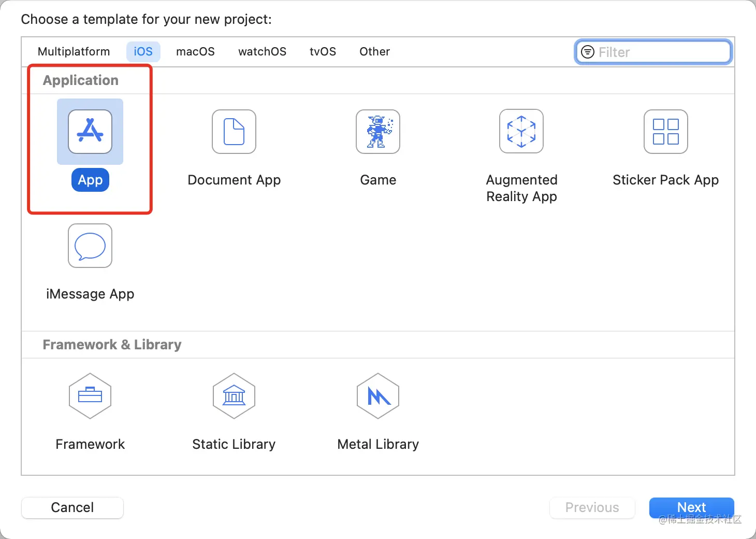Click the Previous button
This screenshot has width=756, height=539.
click(592, 507)
